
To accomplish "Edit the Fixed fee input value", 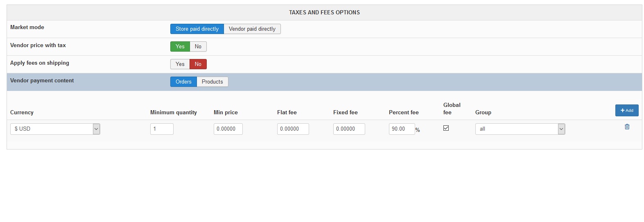I will click(x=349, y=129).
